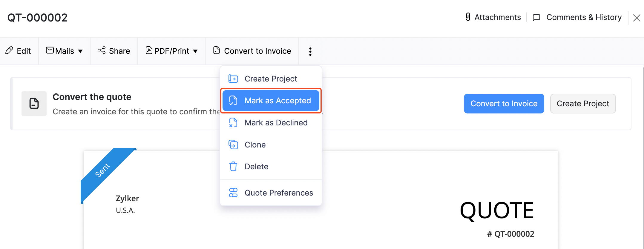Click the paperclip Attachments icon
The width and height of the screenshot is (644, 249).
[x=468, y=17]
